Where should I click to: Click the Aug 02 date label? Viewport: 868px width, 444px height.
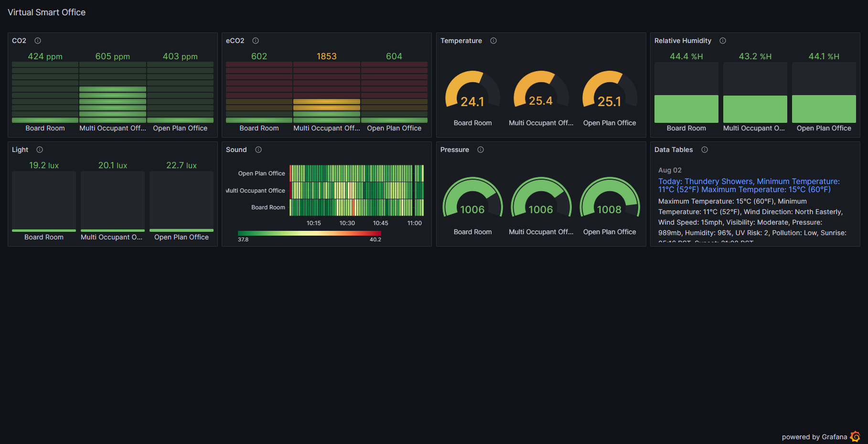pos(670,170)
